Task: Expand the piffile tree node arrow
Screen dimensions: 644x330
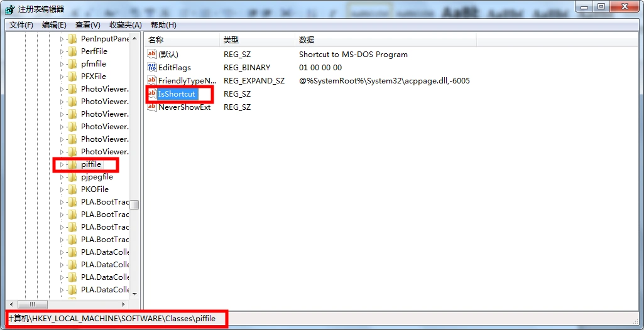Action: 62,165
